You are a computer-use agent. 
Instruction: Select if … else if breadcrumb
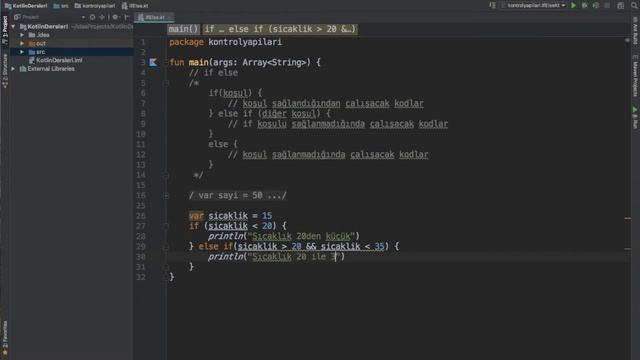click(x=280, y=29)
